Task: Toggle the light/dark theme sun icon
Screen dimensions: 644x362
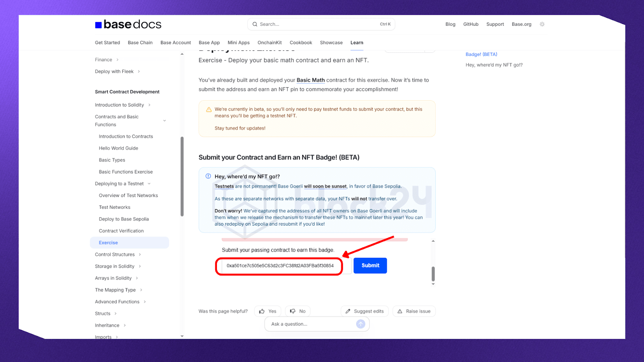Action: pos(542,24)
